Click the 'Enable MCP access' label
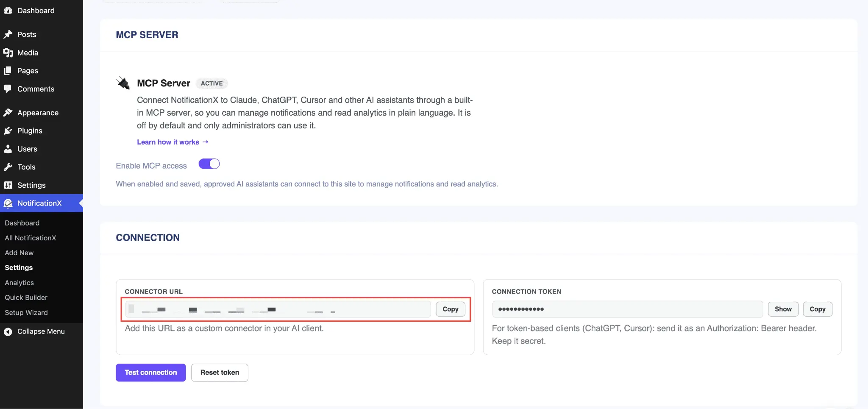The width and height of the screenshot is (868, 409). (x=151, y=166)
